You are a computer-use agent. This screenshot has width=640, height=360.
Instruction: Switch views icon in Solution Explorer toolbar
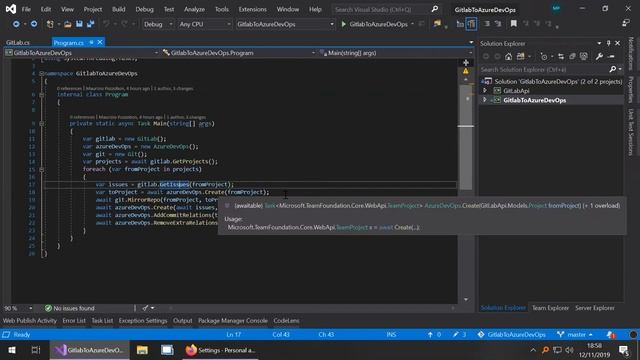[520, 56]
